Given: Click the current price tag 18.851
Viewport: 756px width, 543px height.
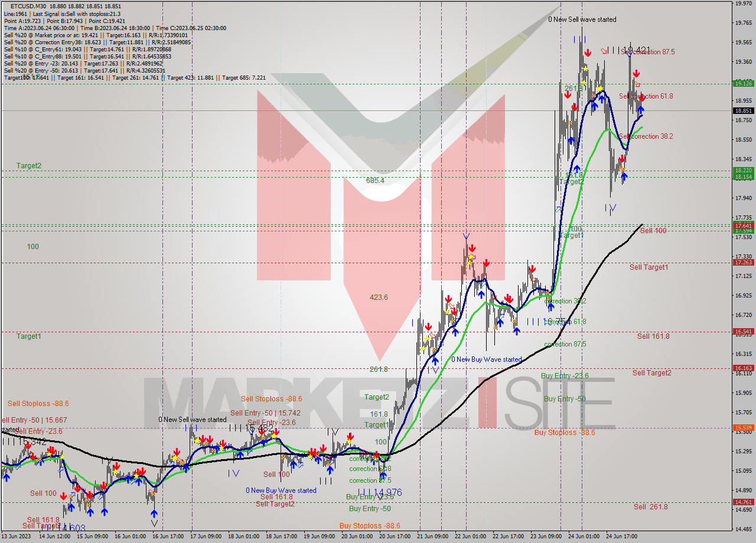Looking at the screenshot, I should 742,110.
